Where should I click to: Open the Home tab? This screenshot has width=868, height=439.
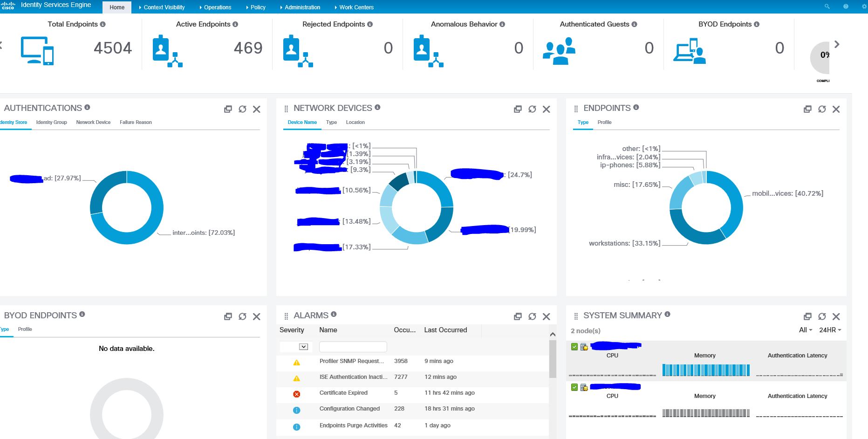117,7
